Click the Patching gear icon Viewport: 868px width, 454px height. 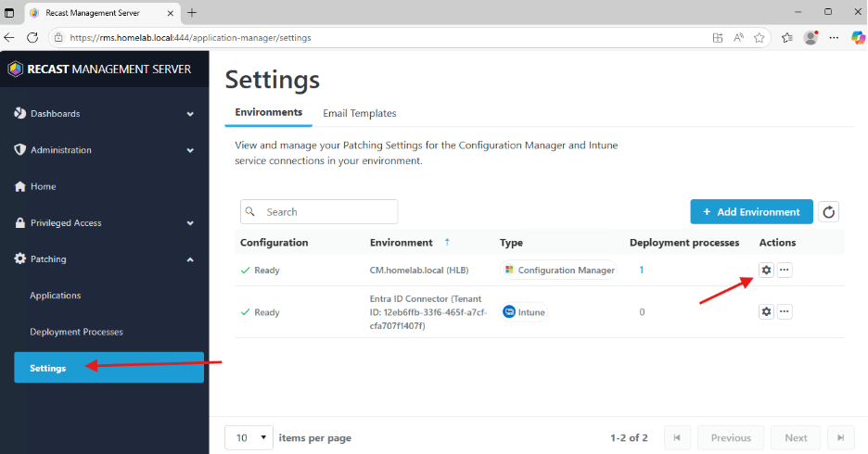pyautogui.click(x=19, y=259)
